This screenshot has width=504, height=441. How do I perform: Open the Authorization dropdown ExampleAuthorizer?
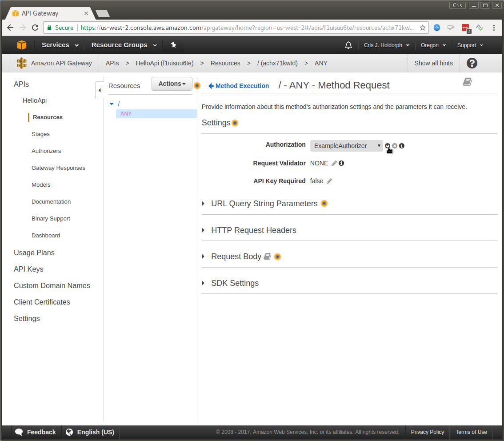pyautogui.click(x=347, y=146)
